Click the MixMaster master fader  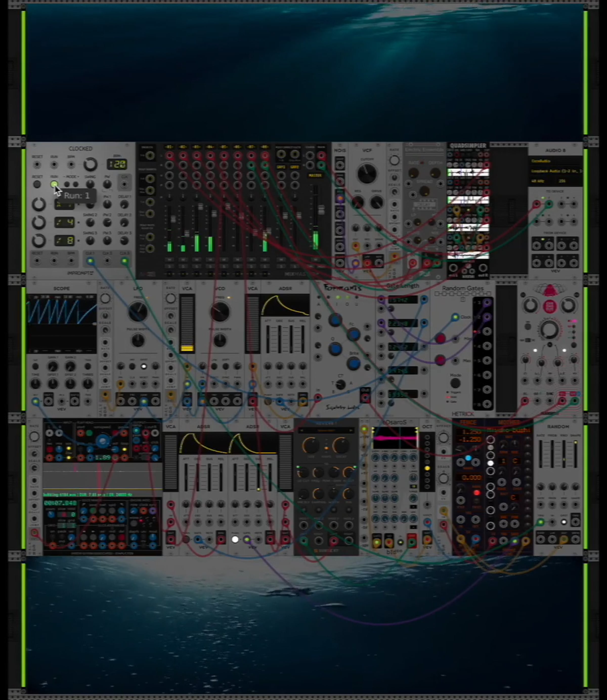coord(322,210)
